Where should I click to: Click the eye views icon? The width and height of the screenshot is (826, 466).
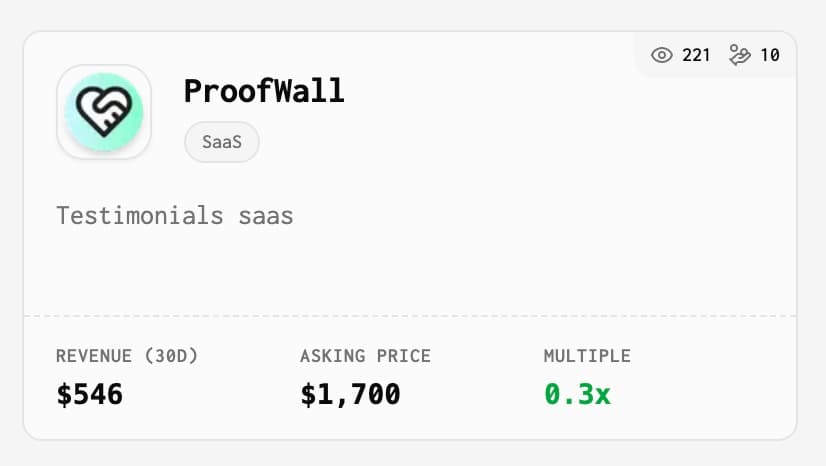[662, 55]
